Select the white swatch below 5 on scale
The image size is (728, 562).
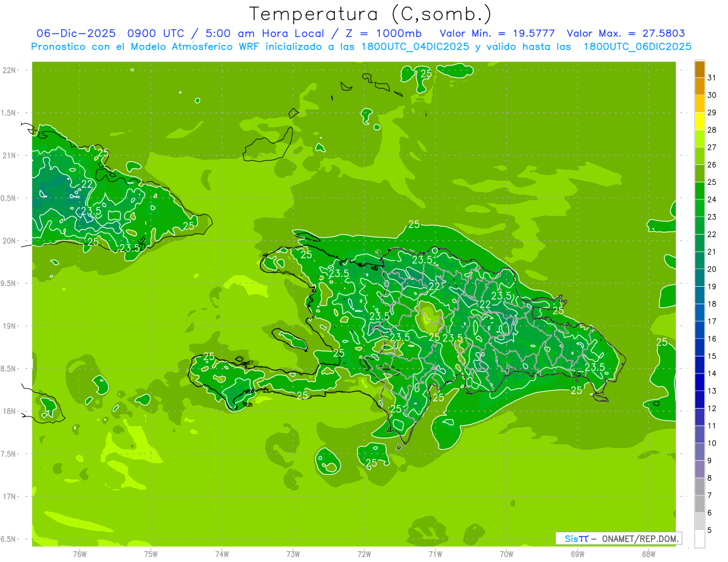[x=699, y=539]
